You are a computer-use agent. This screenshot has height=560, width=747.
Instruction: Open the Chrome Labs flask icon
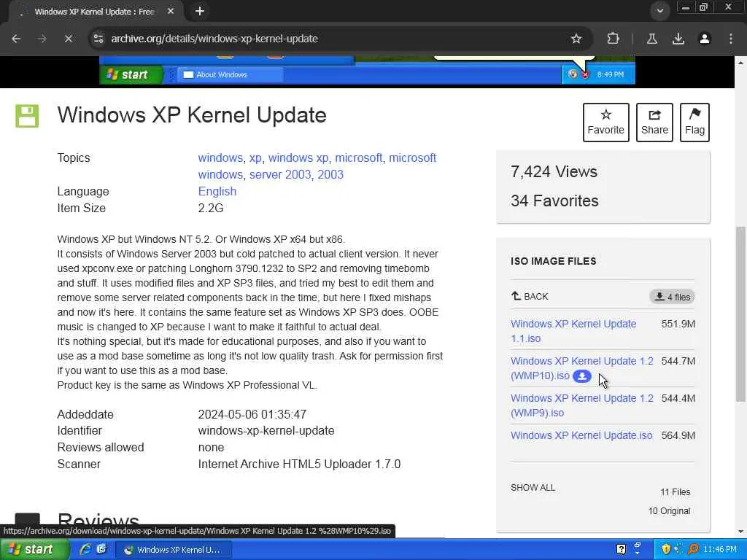651,39
